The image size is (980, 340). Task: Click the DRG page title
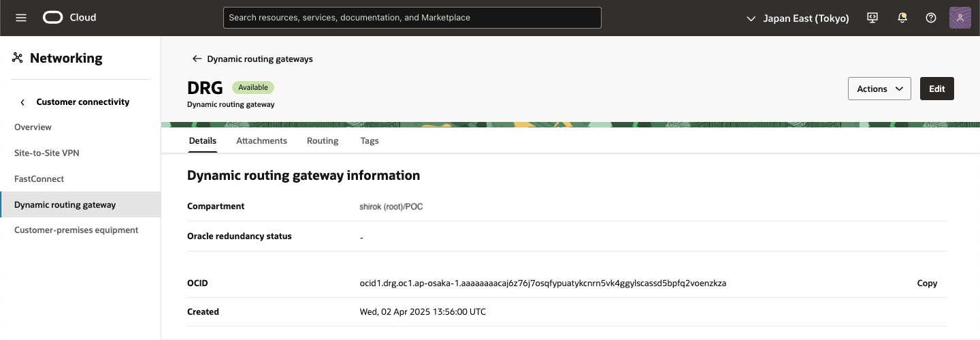coord(205,87)
